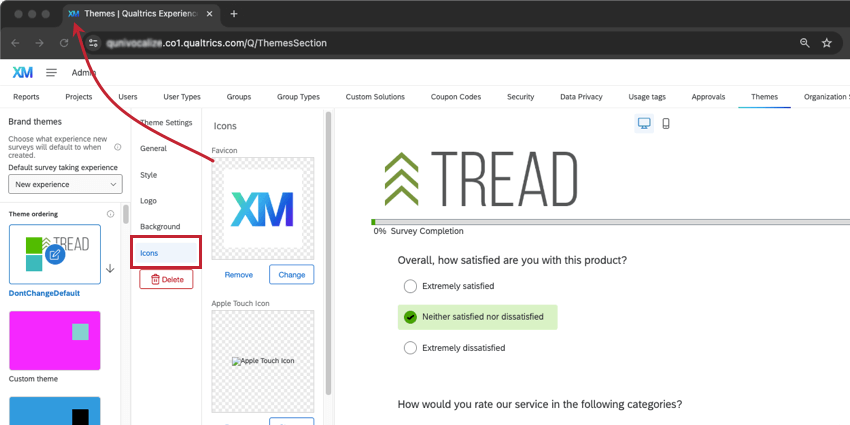Click info icon next to Brand themes description
Screen dimensions: 850x425
tap(118, 147)
